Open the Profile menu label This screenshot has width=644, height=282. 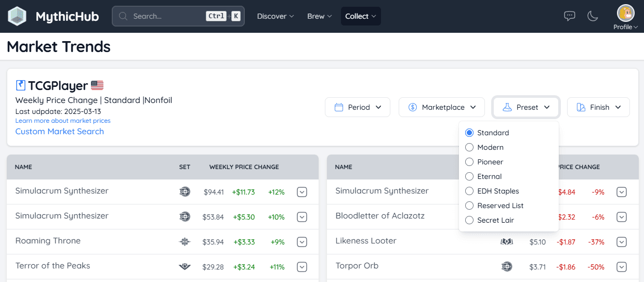pyautogui.click(x=625, y=27)
